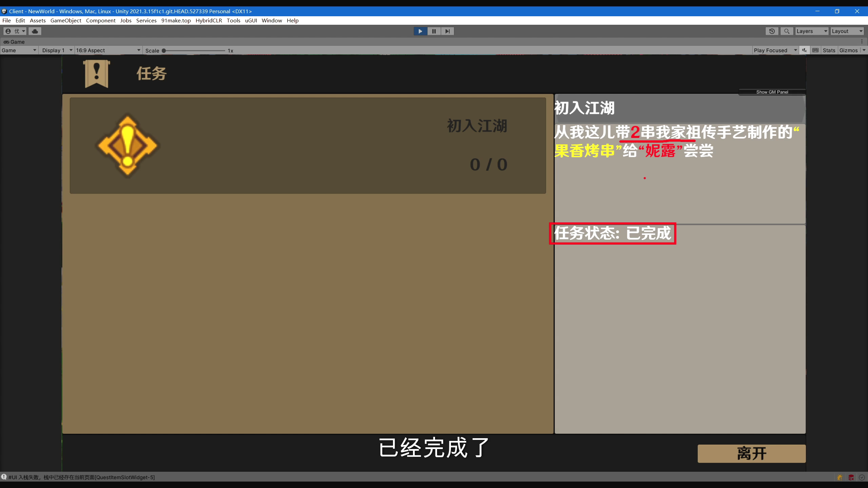The height and width of the screenshot is (488, 868).
Task: Open the Layers dropdown
Action: tap(811, 31)
